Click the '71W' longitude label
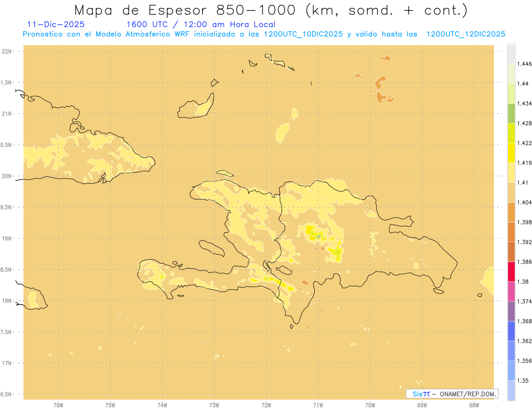This screenshot has height=411, width=532. (x=318, y=405)
